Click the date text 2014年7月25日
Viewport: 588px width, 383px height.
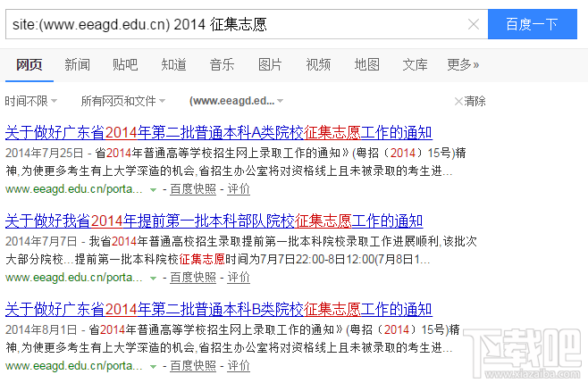(45, 153)
